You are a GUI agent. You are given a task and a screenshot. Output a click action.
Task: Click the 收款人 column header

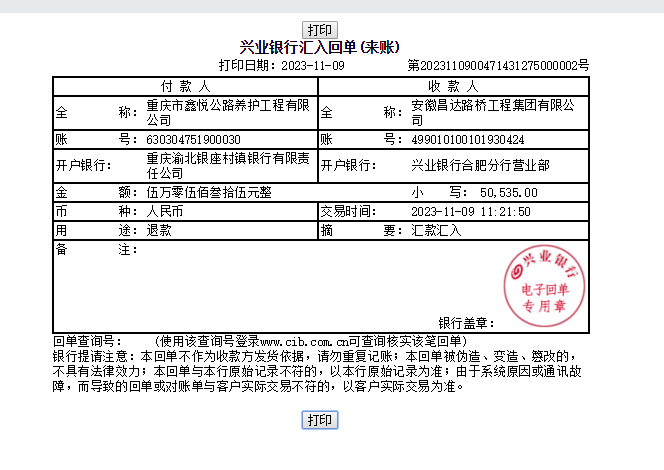tap(452, 86)
